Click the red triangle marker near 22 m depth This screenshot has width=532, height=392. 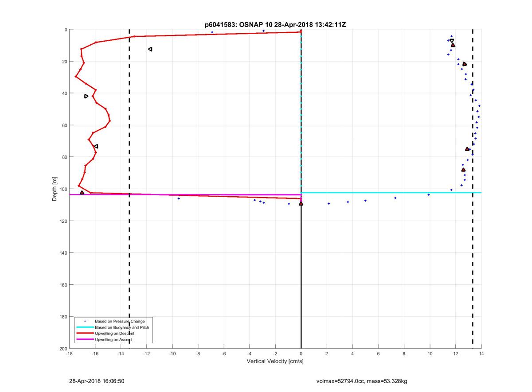pos(464,64)
